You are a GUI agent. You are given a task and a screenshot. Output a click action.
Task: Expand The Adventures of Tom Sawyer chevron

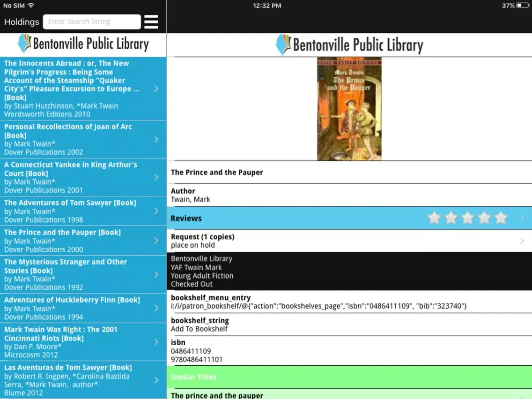[x=156, y=211]
